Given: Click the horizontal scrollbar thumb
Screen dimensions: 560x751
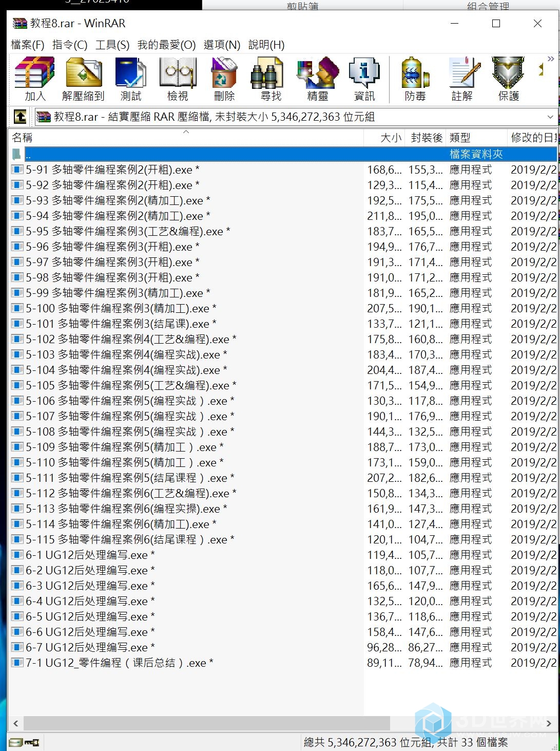Looking at the screenshot, I should point(207,723).
